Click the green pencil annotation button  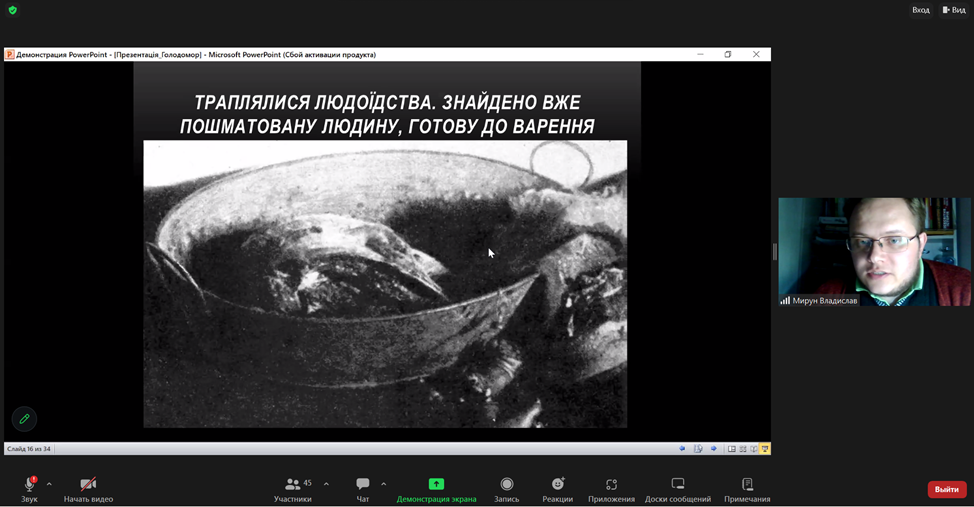(25, 419)
